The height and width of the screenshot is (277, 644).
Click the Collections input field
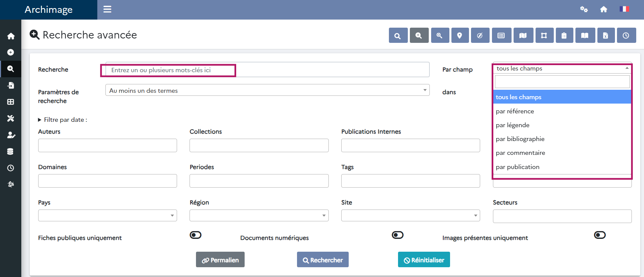tap(259, 145)
